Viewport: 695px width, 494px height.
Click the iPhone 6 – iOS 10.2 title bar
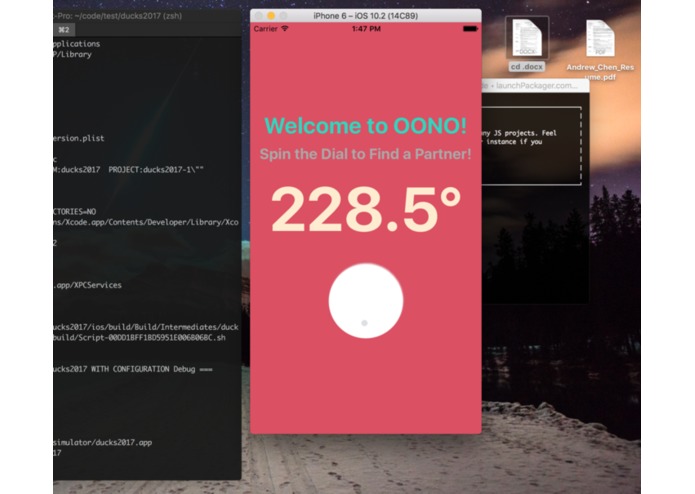[366, 16]
